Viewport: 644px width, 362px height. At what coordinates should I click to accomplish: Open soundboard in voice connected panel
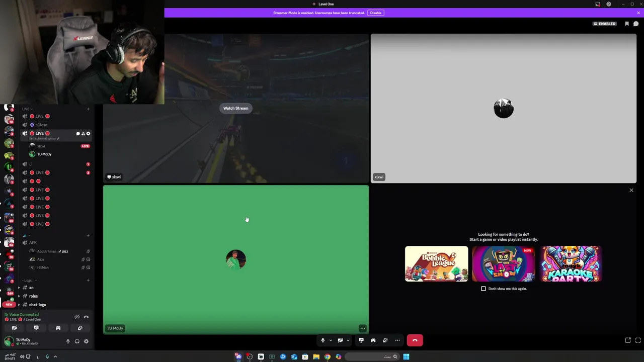(x=80, y=328)
